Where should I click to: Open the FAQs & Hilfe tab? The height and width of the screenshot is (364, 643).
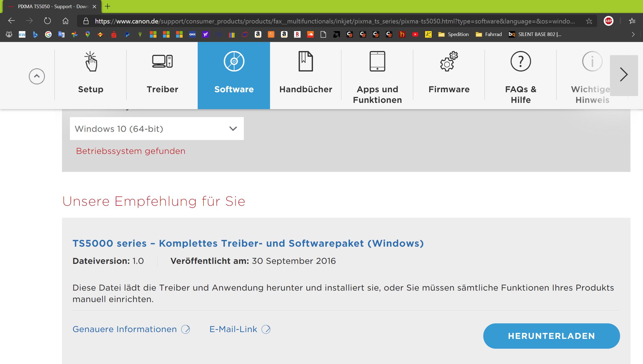[x=521, y=76]
